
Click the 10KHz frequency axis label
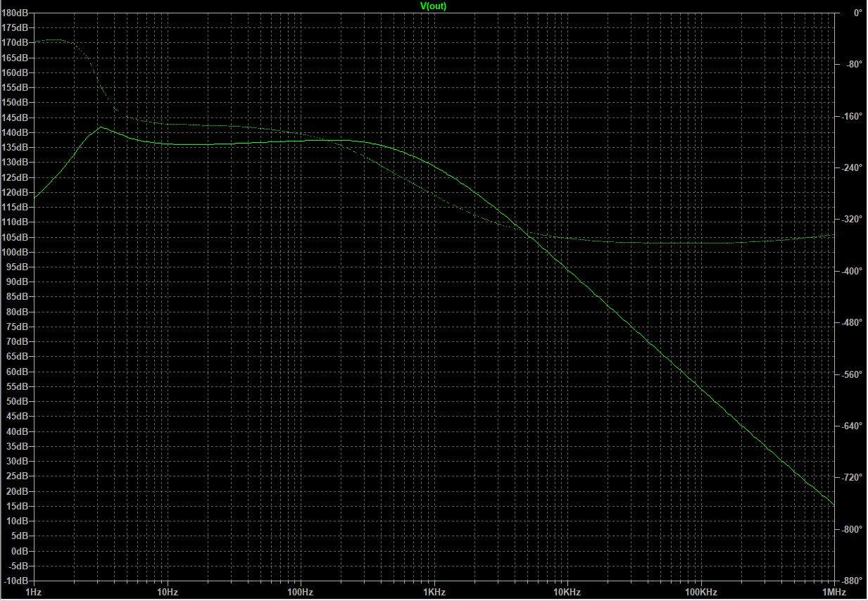567,593
